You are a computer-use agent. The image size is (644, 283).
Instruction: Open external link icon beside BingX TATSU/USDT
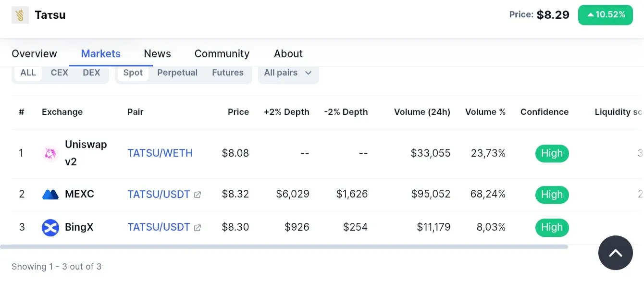[198, 227]
